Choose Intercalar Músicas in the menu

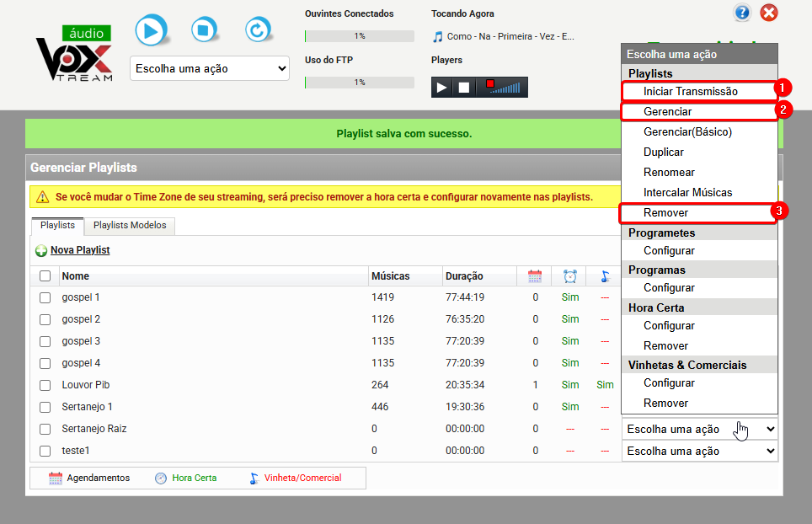tap(687, 192)
